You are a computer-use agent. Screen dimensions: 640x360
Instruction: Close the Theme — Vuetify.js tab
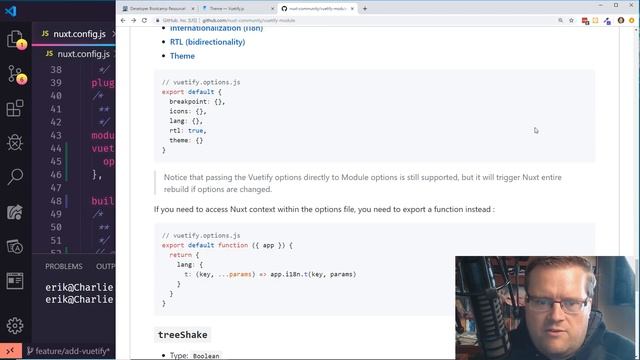tap(273, 8)
